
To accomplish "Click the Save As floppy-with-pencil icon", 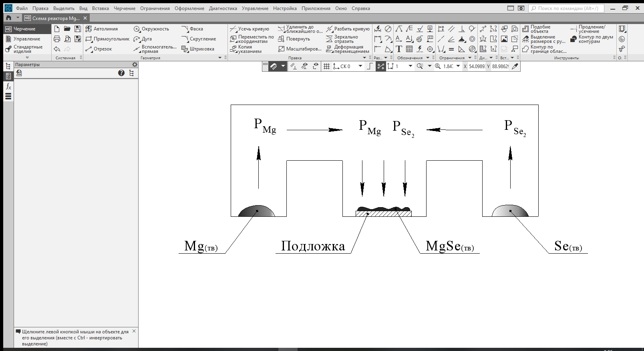I will [78, 39].
